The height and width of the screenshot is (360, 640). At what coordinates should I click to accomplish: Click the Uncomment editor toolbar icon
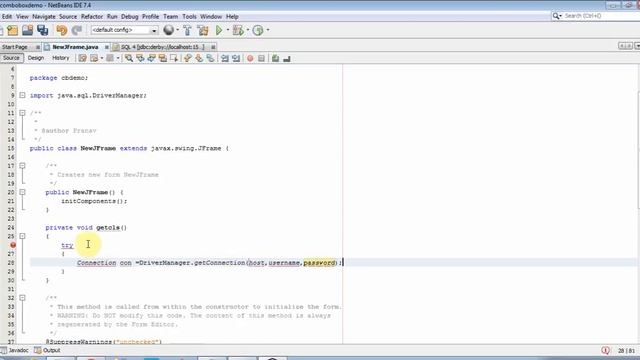tap(287, 59)
